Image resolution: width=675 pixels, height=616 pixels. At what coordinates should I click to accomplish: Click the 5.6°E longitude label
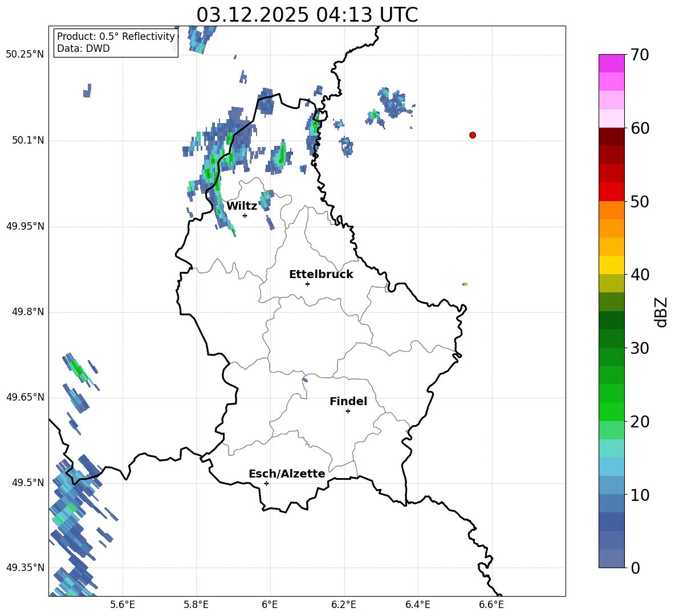click(123, 605)
